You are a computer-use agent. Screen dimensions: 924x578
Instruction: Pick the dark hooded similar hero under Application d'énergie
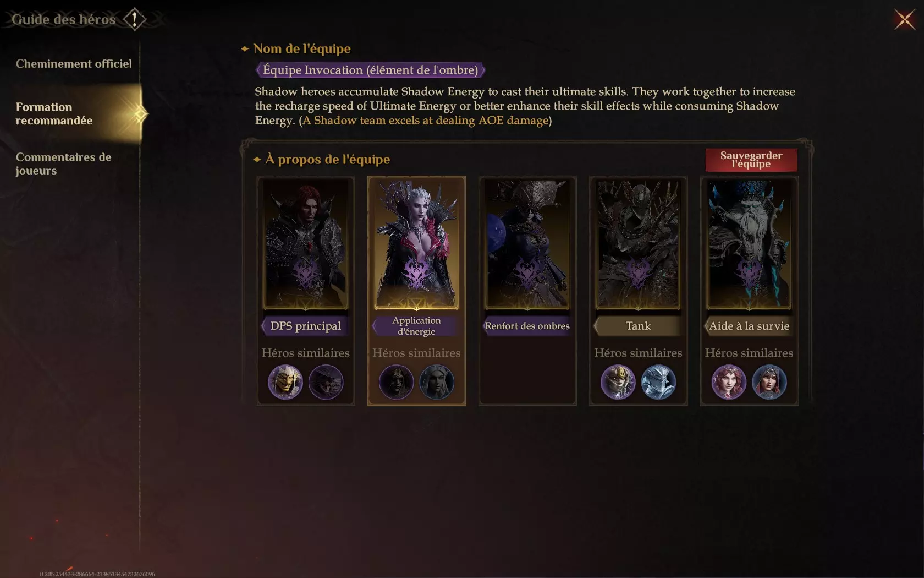click(396, 382)
